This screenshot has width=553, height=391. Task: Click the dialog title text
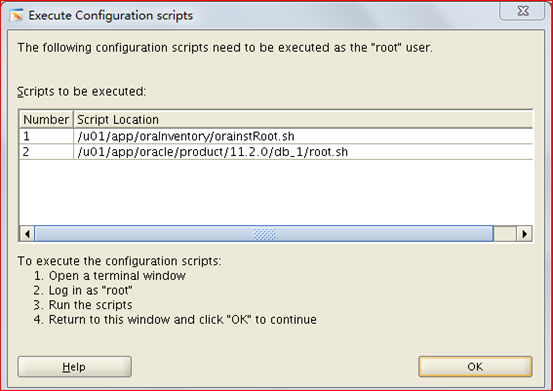point(110,16)
